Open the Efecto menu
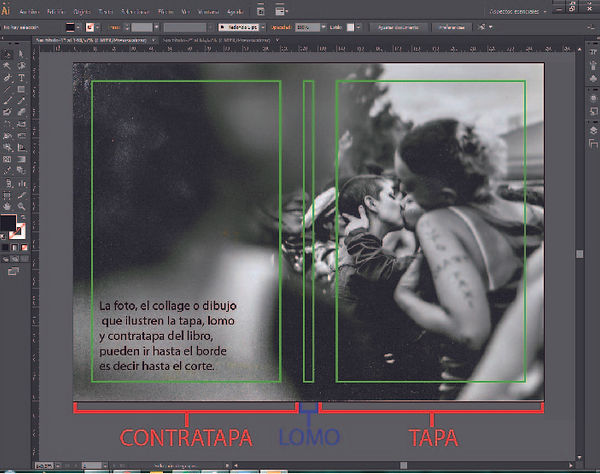Viewport: 600px width, 474px height. click(x=166, y=12)
